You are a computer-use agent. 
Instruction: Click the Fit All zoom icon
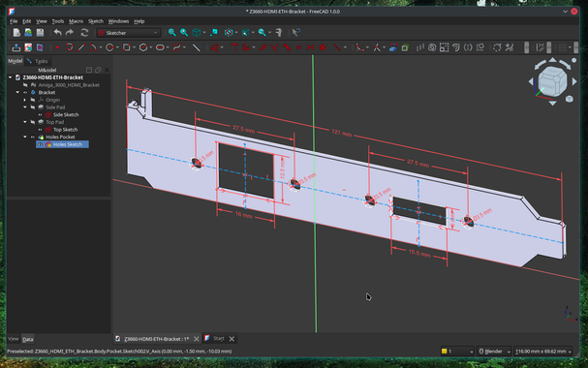click(172, 33)
